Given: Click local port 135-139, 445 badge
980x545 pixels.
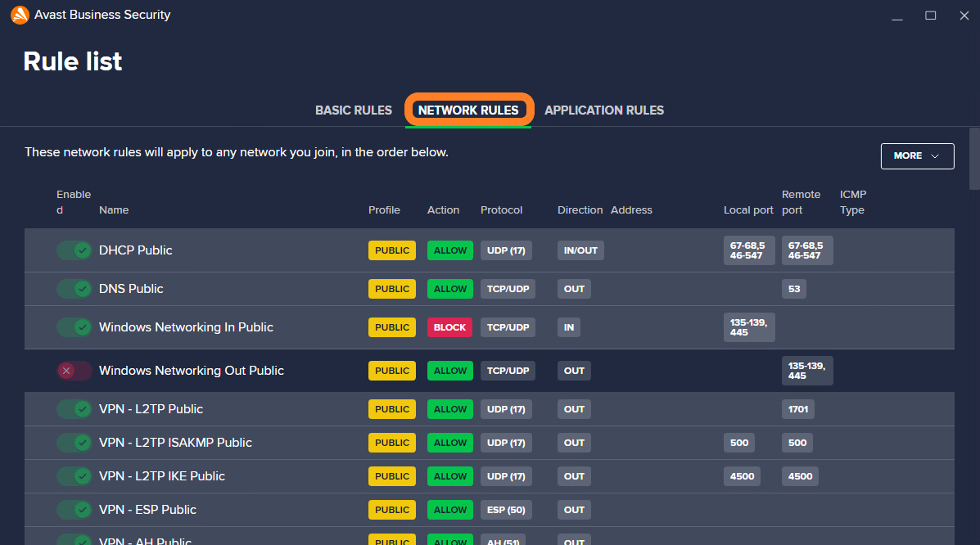Looking at the screenshot, I should [x=749, y=327].
